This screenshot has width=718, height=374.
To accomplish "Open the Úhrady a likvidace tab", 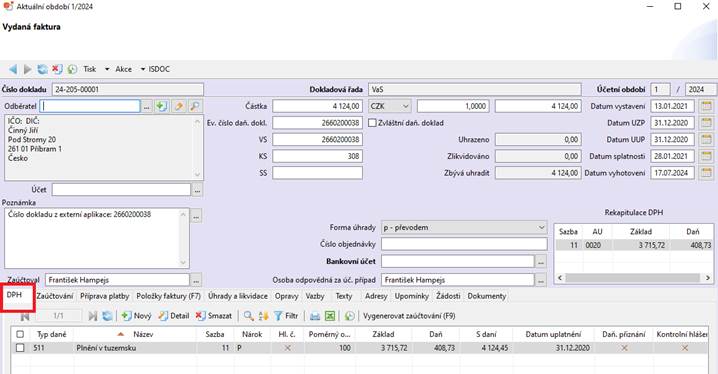I will (238, 296).
